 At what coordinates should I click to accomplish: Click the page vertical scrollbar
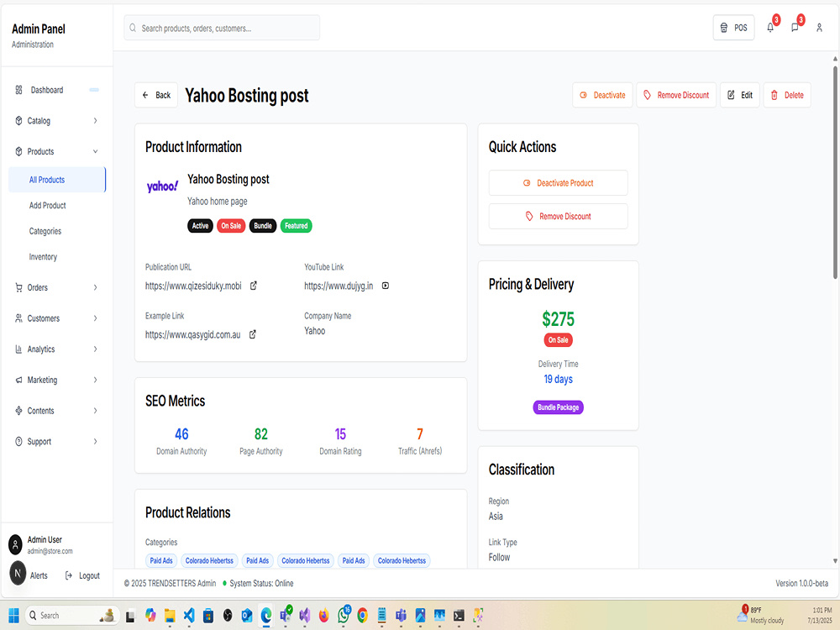[835, 173]
